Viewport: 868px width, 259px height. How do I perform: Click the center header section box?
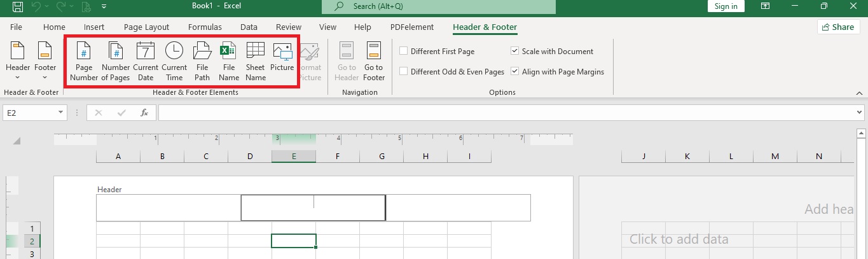point(313,208)
